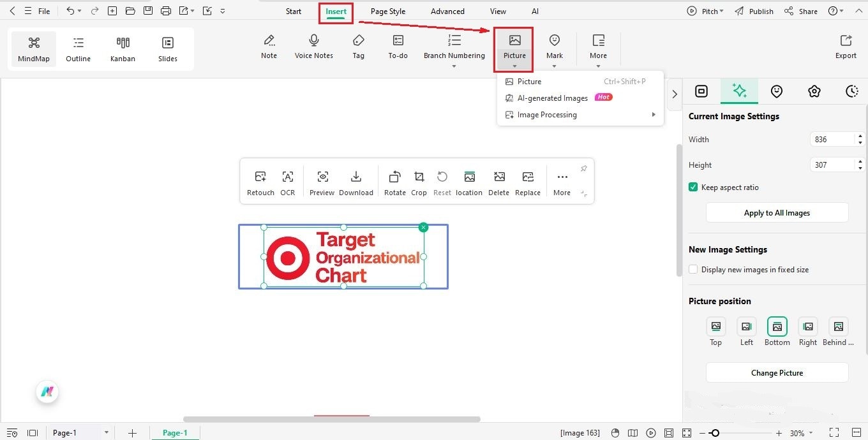Preview the selected image
This screenshot has height=440, width=868.
click(322, 183)
